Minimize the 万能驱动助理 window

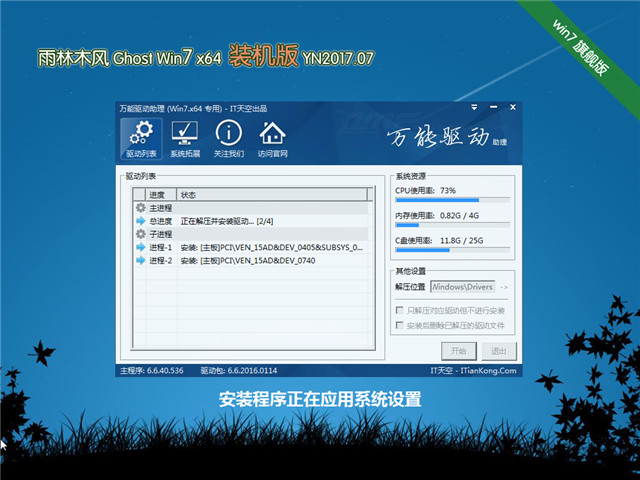pos(493,107)
